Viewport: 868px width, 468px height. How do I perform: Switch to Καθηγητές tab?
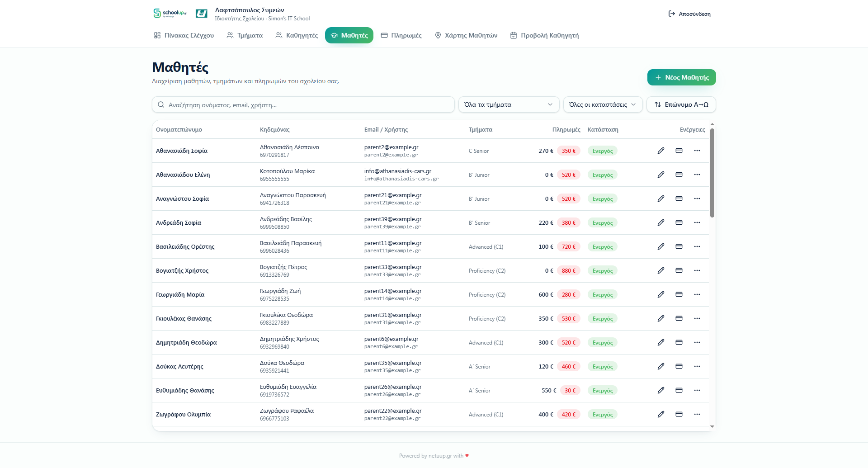pyautogui.click(x=297, y=35)
